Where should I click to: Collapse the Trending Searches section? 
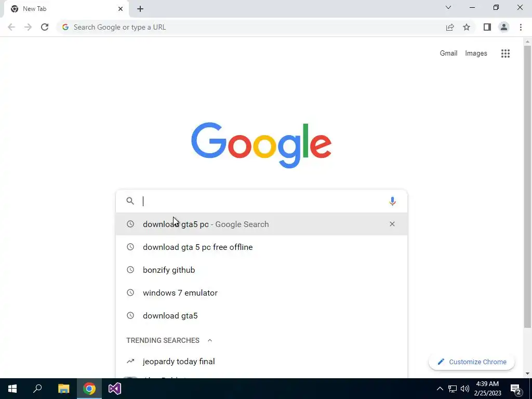pos(210,340)
